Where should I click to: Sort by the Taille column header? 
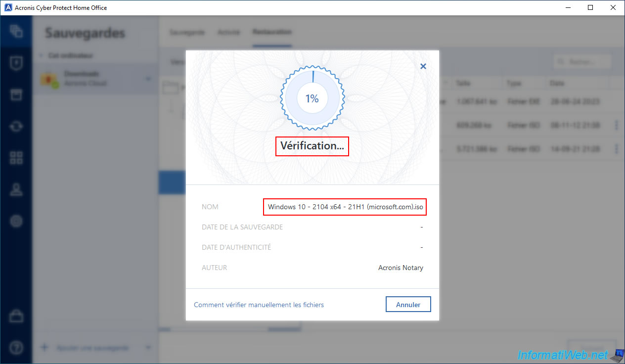(464, 83)
